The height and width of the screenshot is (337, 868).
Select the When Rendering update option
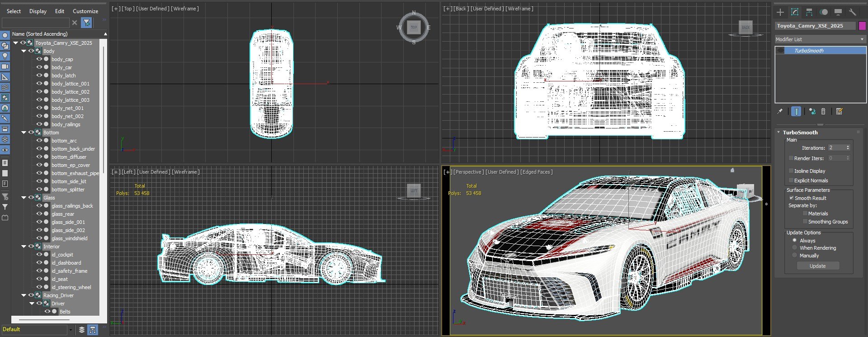[x=794, y=248]
